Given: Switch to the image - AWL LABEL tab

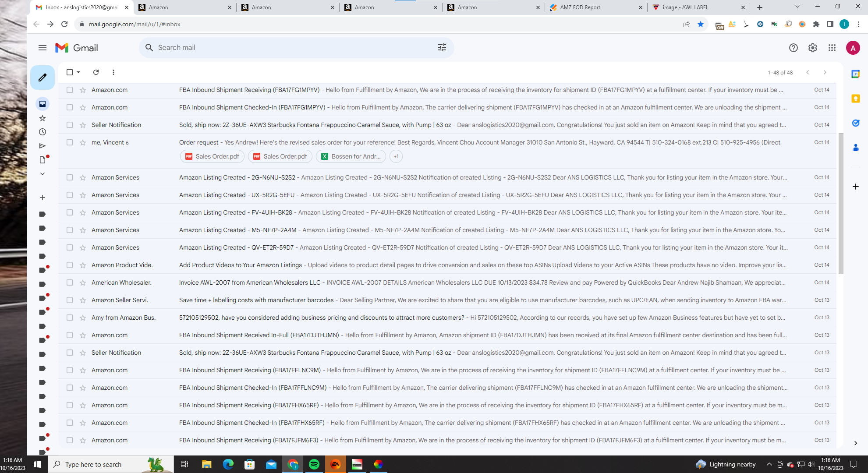Looking at the screenshot, I should [698, 7].
